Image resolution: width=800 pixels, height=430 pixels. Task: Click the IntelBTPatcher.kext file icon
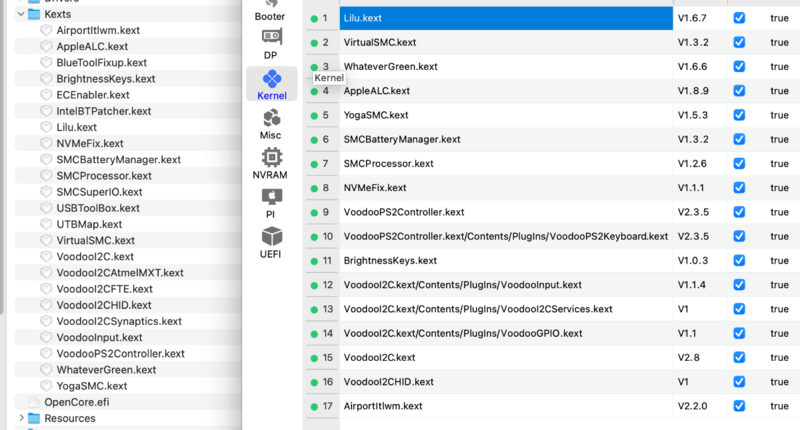[46, 111]
